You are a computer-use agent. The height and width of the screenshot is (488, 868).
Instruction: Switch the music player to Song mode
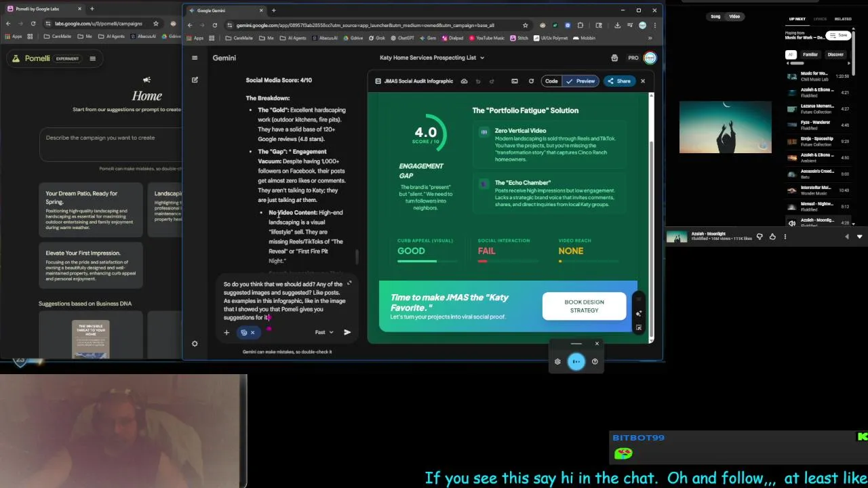click(x=715, y=16)
